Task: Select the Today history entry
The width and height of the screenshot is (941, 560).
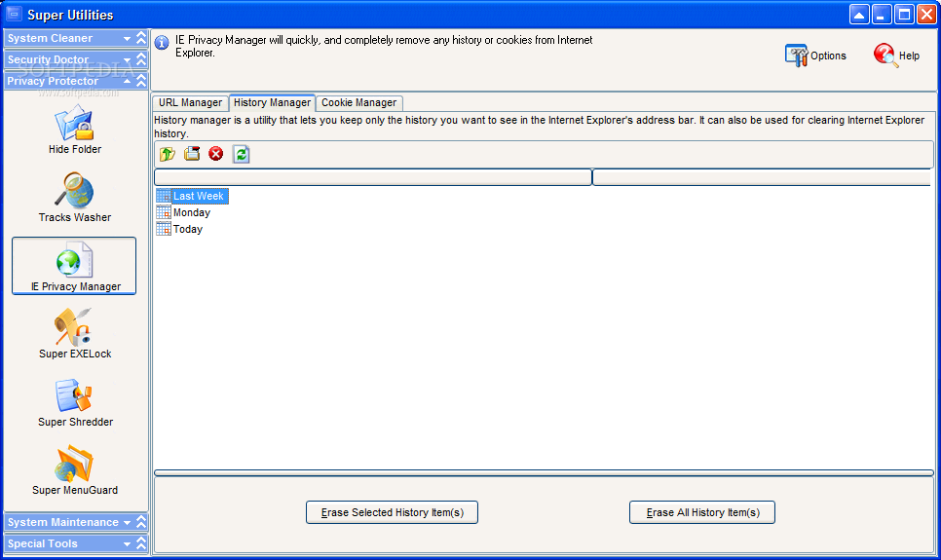Action: pyautogui.click(x=188, y=229)
